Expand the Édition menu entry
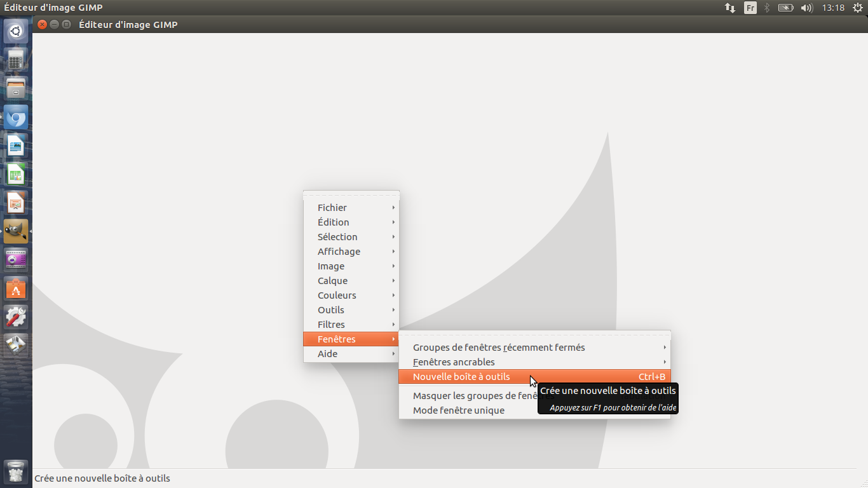 coord(351,222)
